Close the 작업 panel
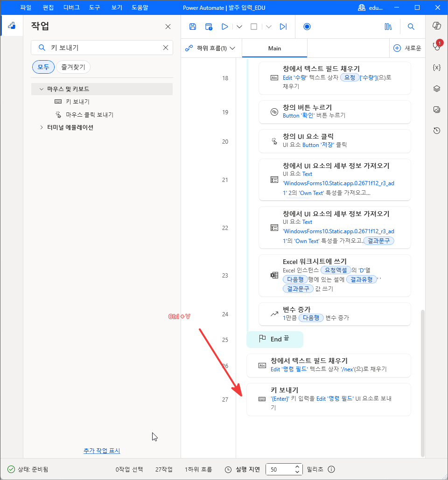This screenshot has height=480, width=448. tap(168, 27)
